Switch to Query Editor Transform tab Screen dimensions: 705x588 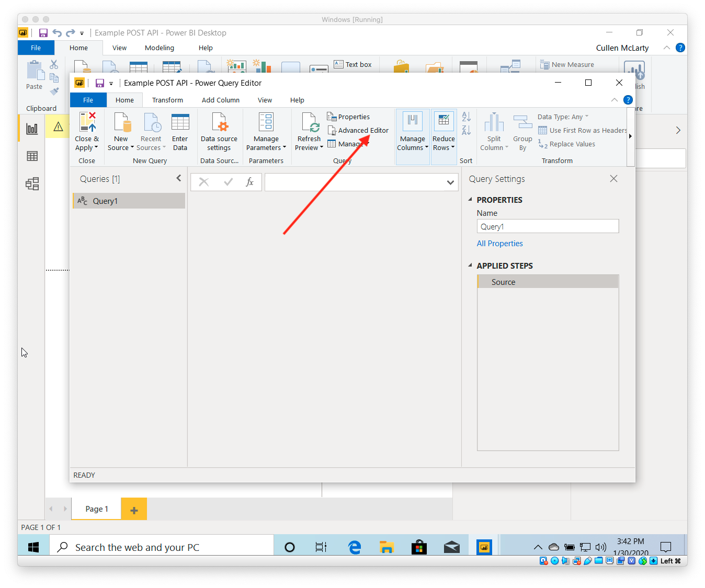pos(167,100)
